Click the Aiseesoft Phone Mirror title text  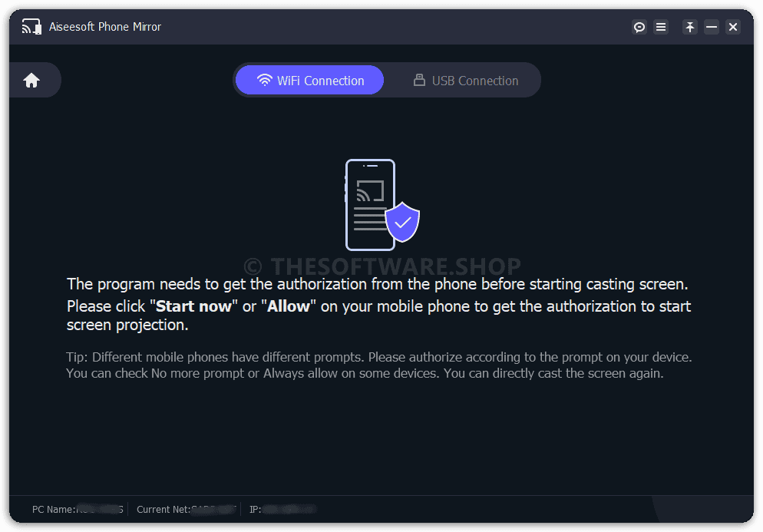click(x=105, y=27)
